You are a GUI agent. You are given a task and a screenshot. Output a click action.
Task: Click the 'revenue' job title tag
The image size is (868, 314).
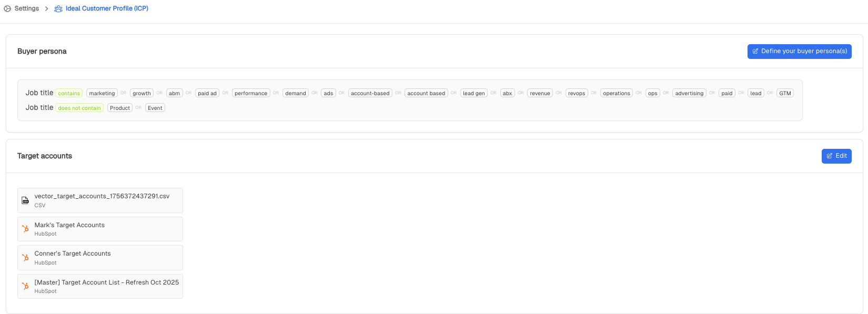(x=540, y=93)
